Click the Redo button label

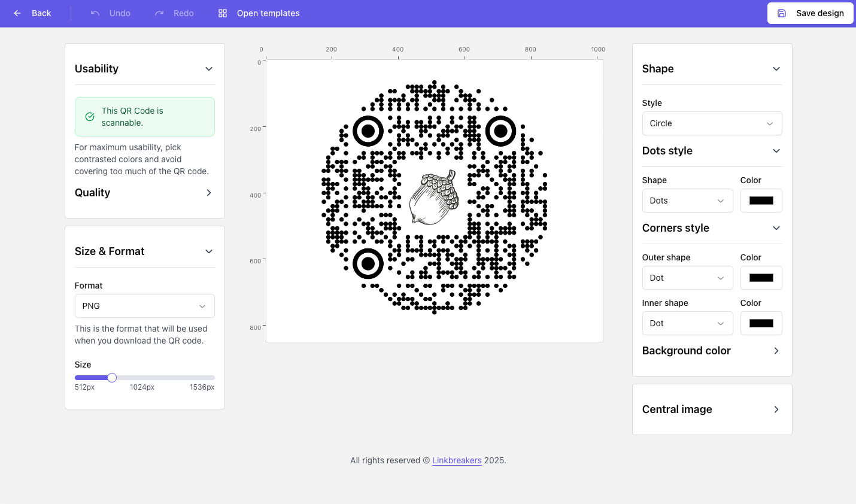(184, 13)
